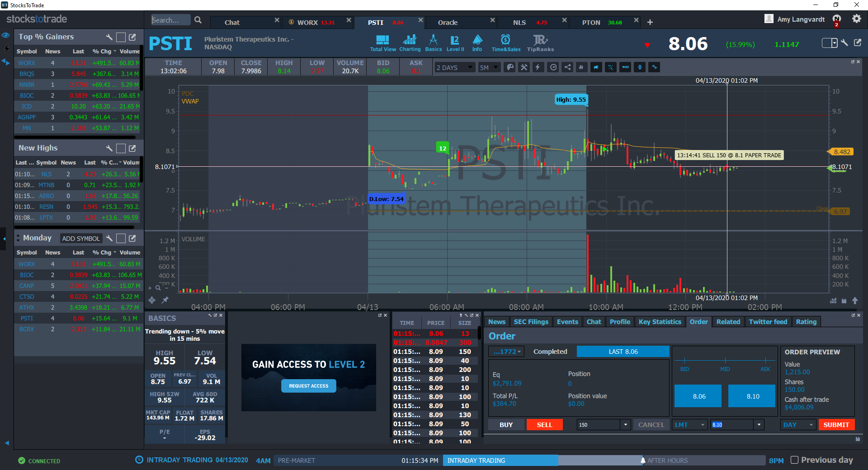Open the notifications icon beside Amy Langvardt
Image resolution: width=868 pixels, height=470 pixels.
pos(837,20)
